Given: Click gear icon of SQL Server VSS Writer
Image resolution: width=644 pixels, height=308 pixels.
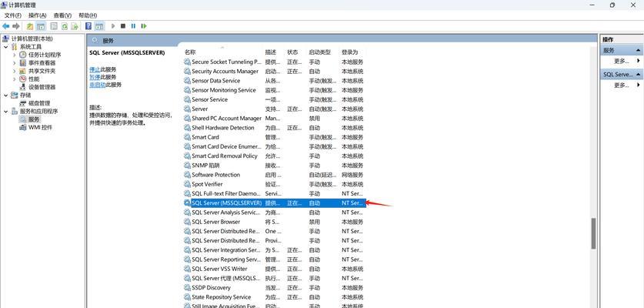Looking at the screenshot, I should (x=187, y=269).
